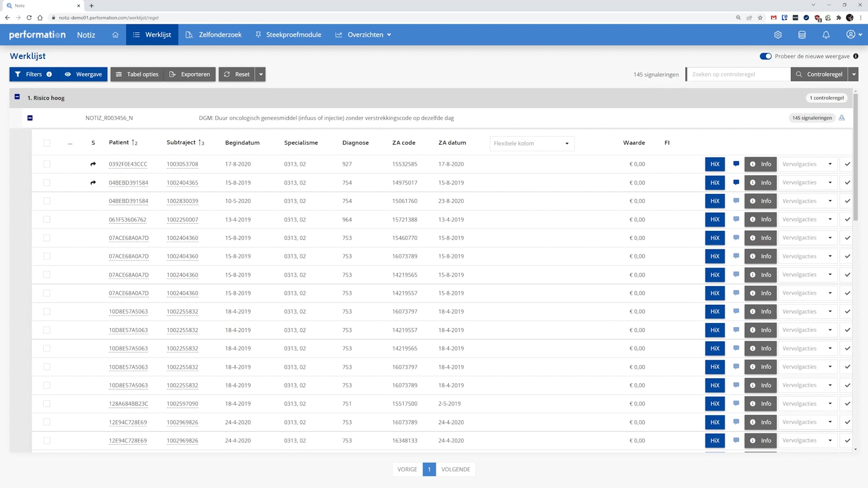Image resolution: width=868 pixels, height=488 pixels.
Task: Go to VORIGE page
Action: 407,469
